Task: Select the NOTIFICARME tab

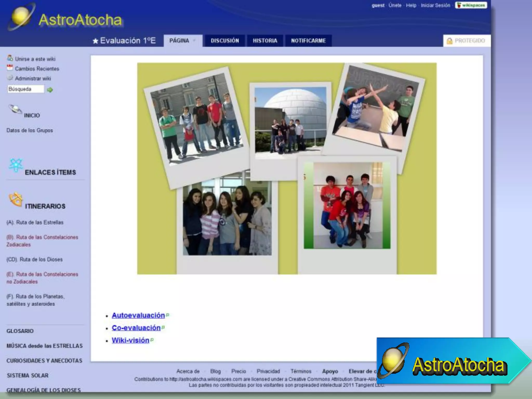Action: point(308,41)
